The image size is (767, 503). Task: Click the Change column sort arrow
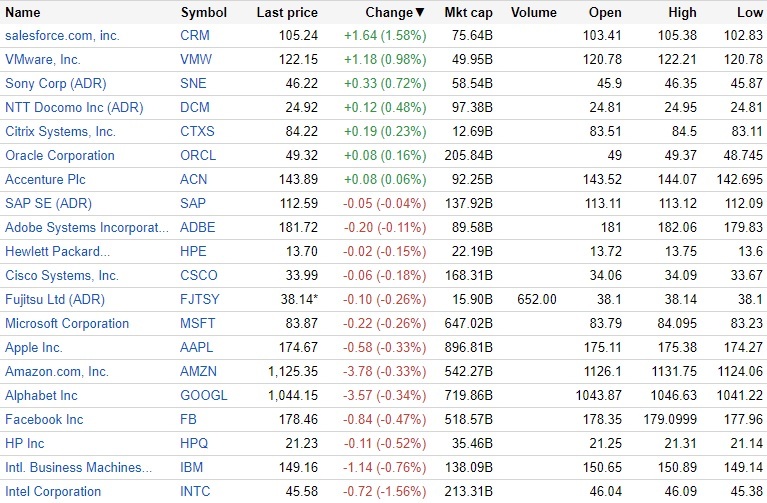click(419, 13)
